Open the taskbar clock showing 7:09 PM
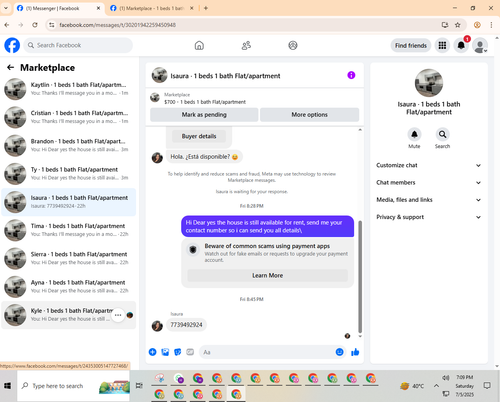Screen dimensions: 500x402 pos(464,386)
